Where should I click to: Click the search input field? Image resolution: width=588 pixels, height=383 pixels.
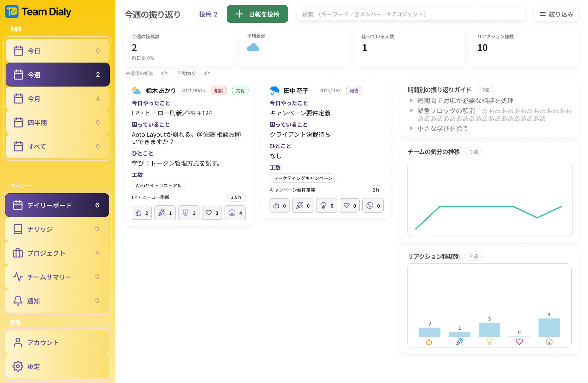pyautogui.click(x=411, y=14)
